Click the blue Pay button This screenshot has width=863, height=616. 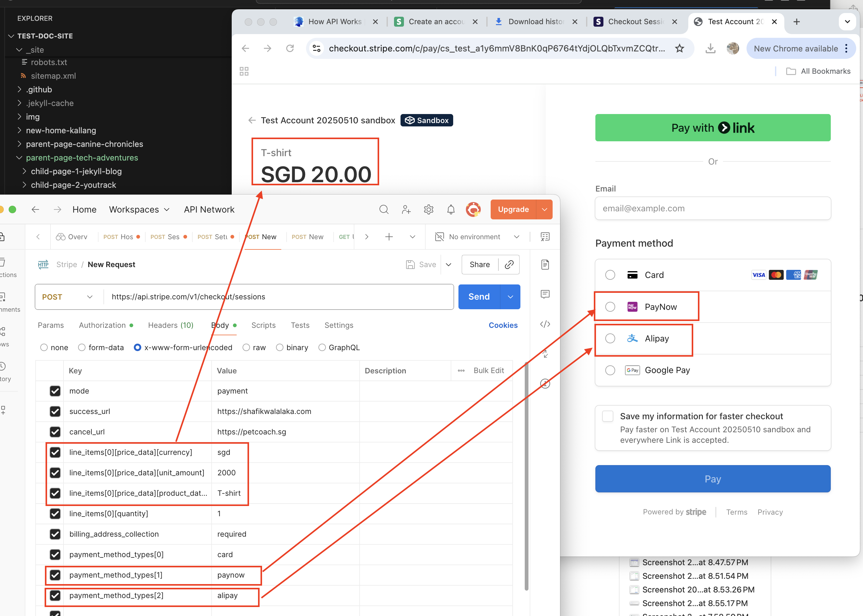point(712,479)
